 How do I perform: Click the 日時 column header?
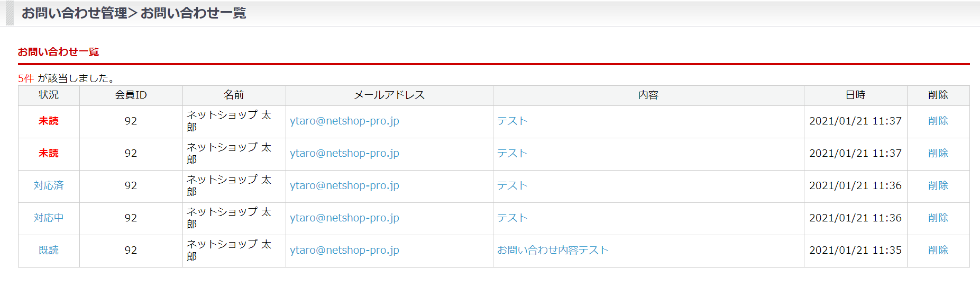click(x=855, y=95)
